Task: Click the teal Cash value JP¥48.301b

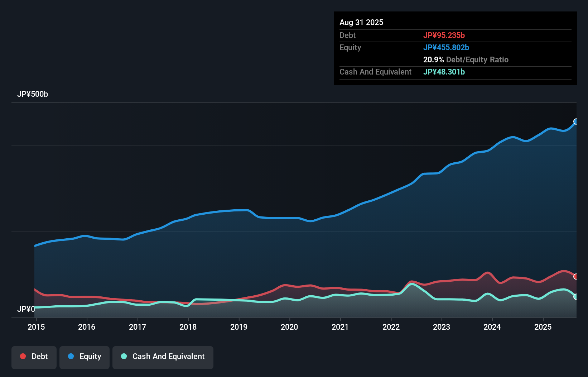Action: [444, 72]
